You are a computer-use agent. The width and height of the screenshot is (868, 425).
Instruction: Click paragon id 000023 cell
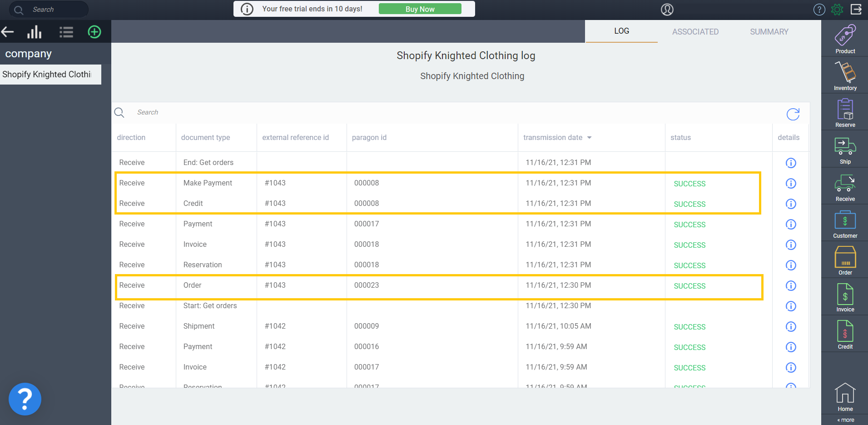[367, 285]
